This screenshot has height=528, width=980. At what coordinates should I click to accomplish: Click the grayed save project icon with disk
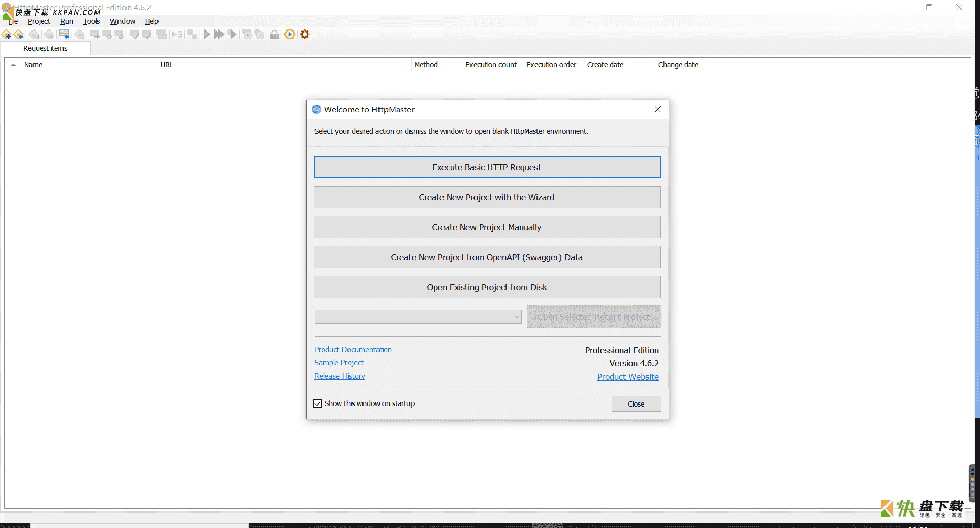click(x=34, y=35)
